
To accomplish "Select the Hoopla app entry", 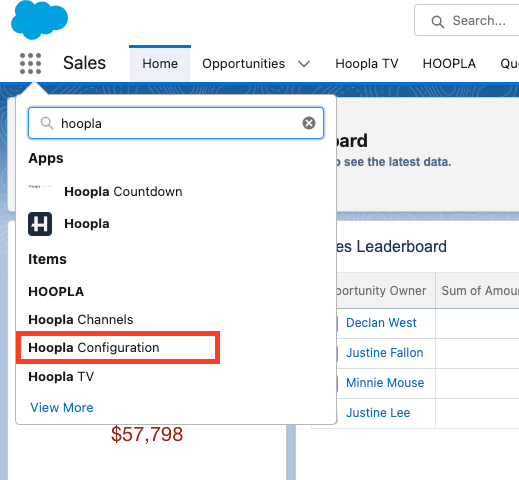I will click(x=87, y=224).
